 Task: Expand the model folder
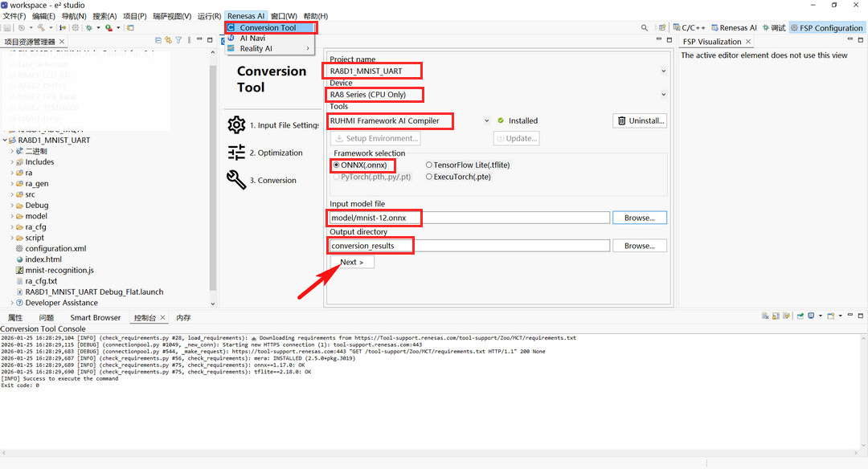click(12, 216)
